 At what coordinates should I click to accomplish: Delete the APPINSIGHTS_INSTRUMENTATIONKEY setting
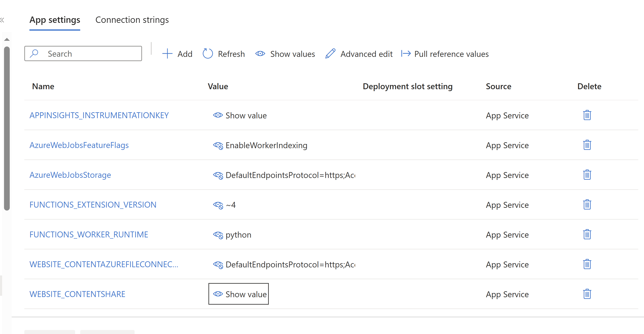click(587, 115)
